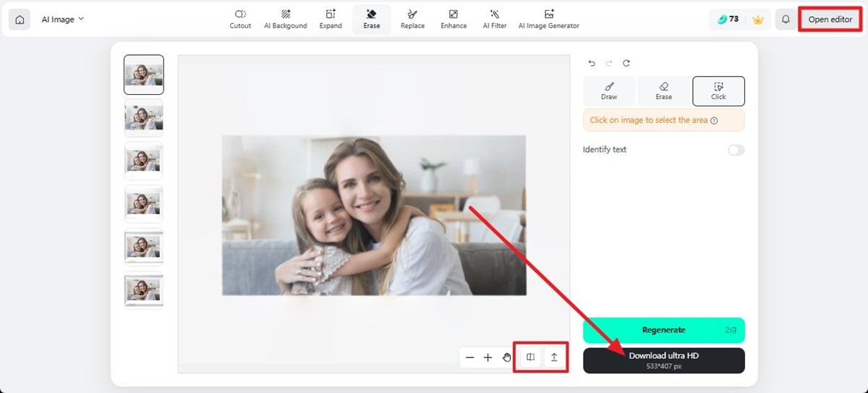Undo the last action
Viewport: 868px width, 393px height.
[x=592, y=63]
